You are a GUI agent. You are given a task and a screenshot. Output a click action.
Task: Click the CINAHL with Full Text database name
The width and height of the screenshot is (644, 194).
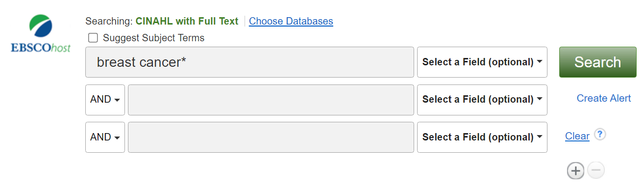point(187,21)
